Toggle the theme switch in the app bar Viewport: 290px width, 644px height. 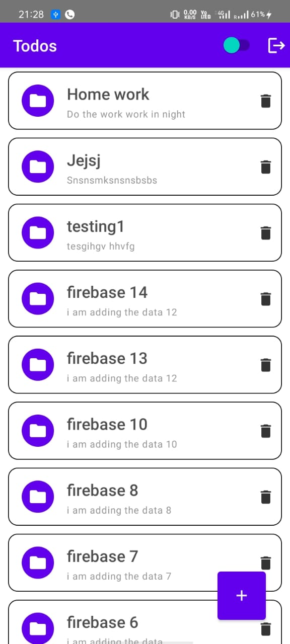237,45
